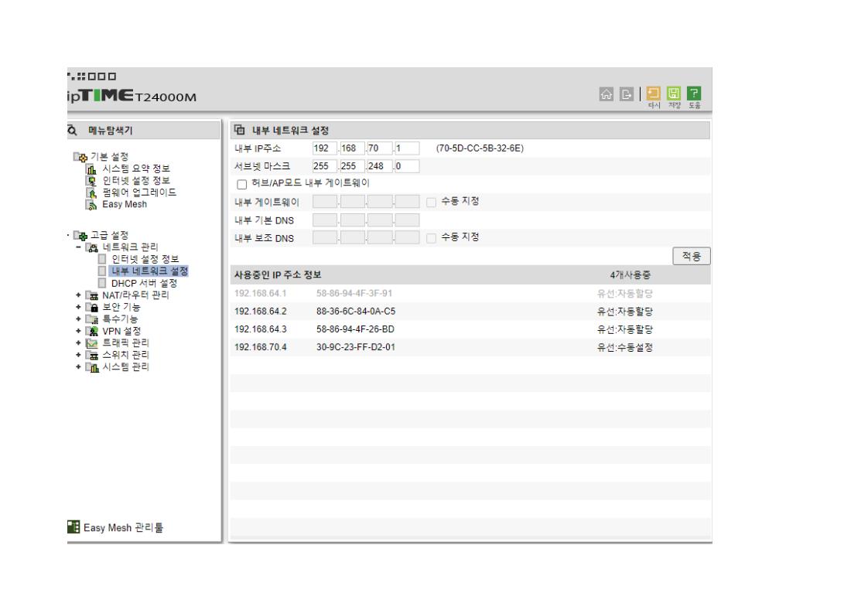
Task: Toggle 수동 지정 checkbox for 내부 게이트웨이
Action: pyautogui.click(x=431, y=203)
